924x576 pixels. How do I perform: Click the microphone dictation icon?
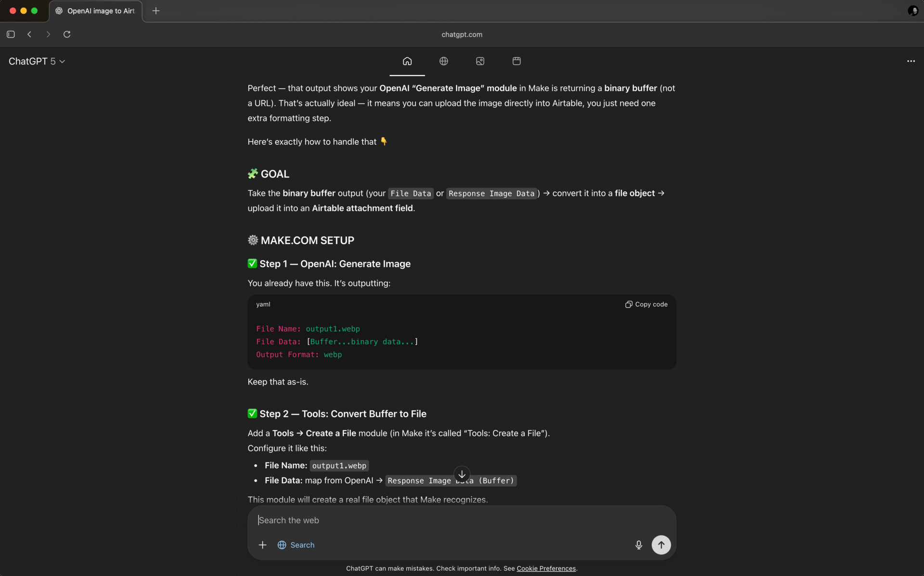click(639, 545)
